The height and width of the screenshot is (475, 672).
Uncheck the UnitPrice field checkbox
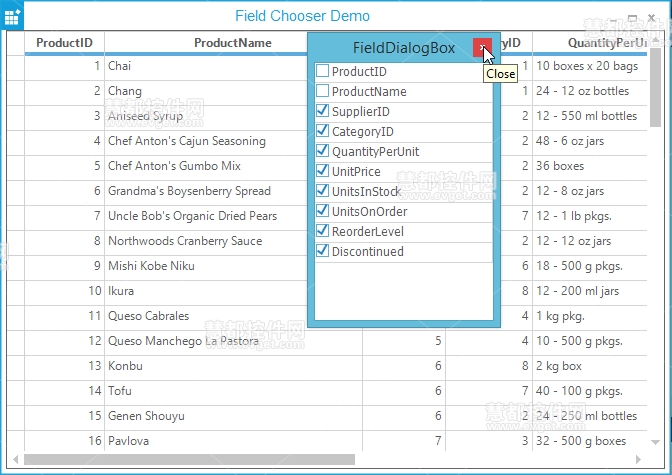(322, 171)
